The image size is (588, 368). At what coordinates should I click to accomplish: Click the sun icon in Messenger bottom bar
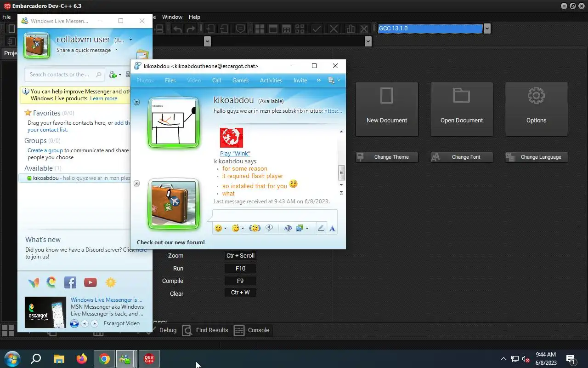[x=111, y=282]
